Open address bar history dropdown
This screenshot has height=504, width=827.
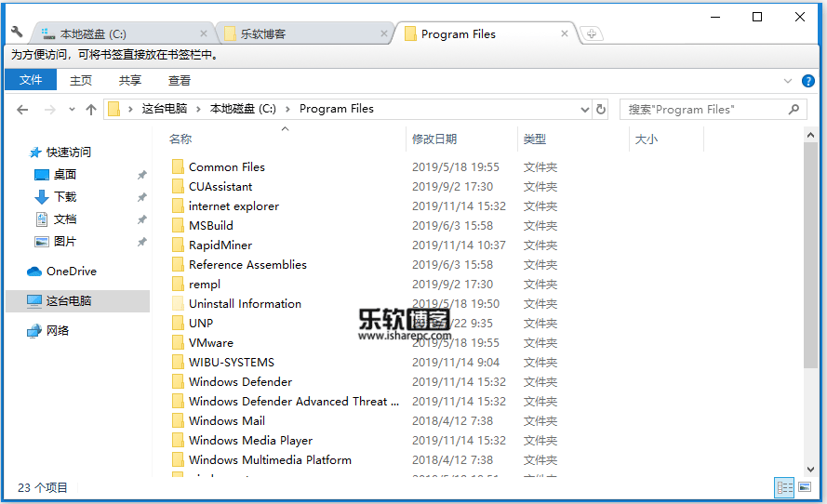pos(584,110)
